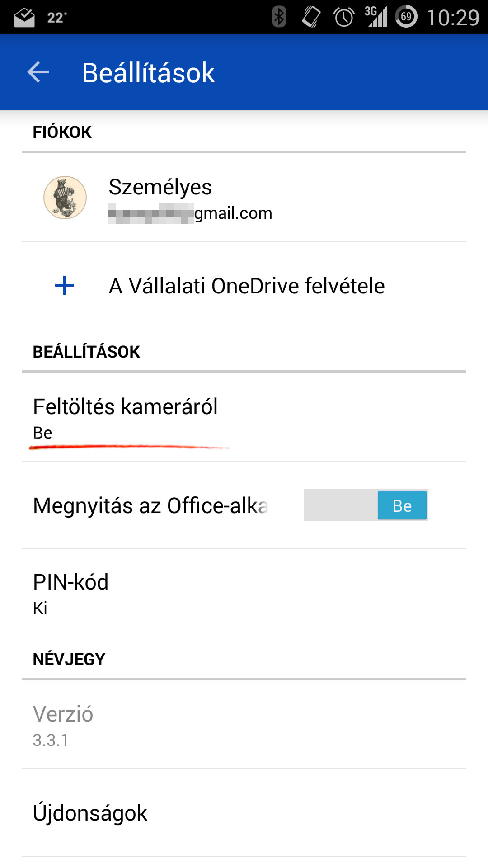Tap the back arrow icon

[x=38, y=72]
